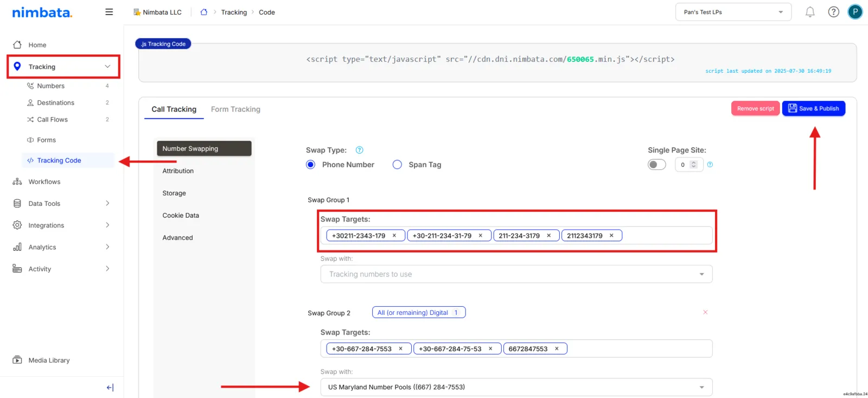Click the Swap Type help icon
This screenshot has width=868, height=398.
[x=359, y=150]
